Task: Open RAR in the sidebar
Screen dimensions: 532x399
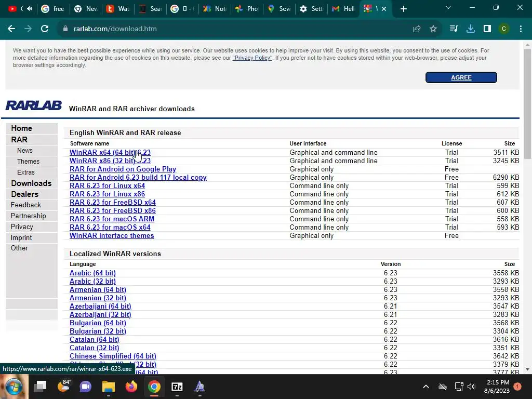Action: (19, 140)
